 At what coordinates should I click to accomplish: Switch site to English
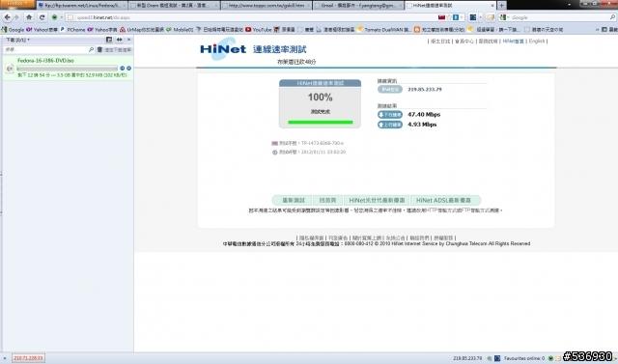click(537, 41)
